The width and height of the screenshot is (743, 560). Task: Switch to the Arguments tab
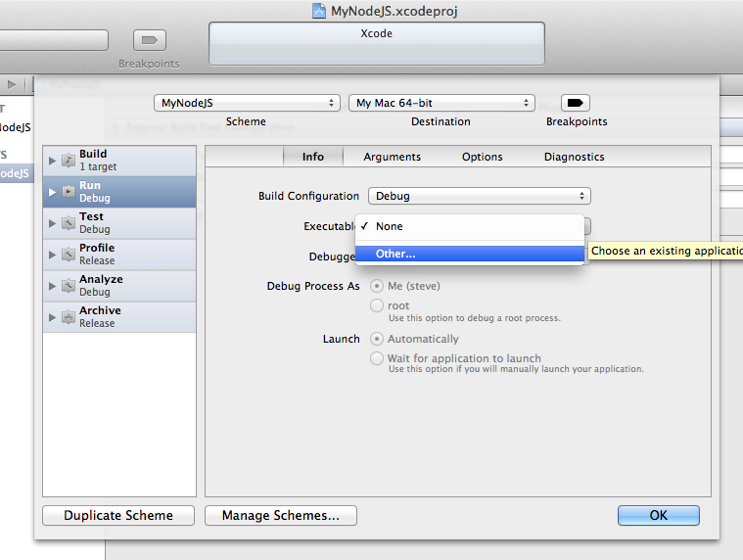[x=392, y=157]
